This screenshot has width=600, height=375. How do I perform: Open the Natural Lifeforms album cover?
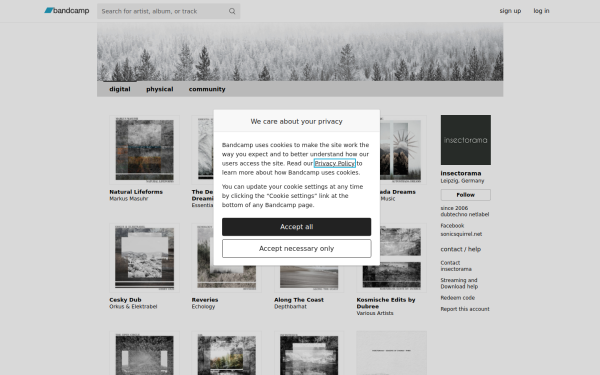pos(144,150)
